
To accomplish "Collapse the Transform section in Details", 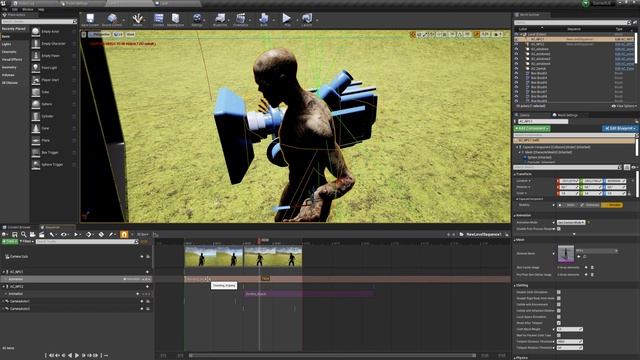I will (515, 174).
